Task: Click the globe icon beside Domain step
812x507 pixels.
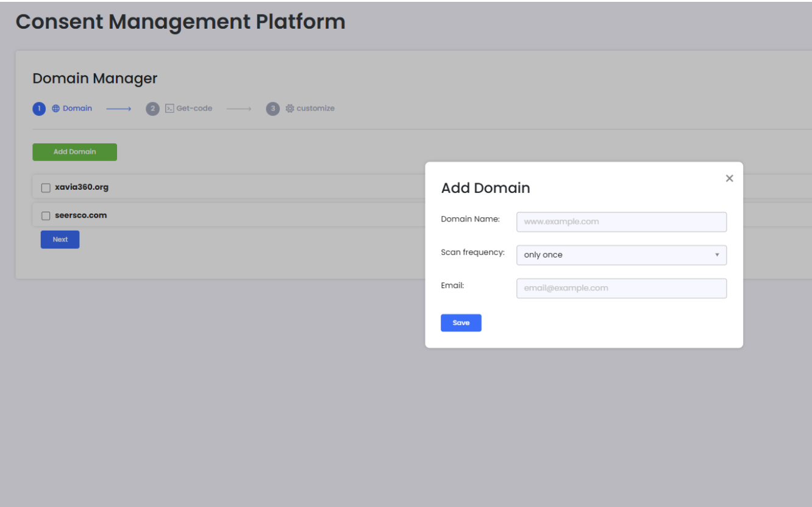Action: 56,109
